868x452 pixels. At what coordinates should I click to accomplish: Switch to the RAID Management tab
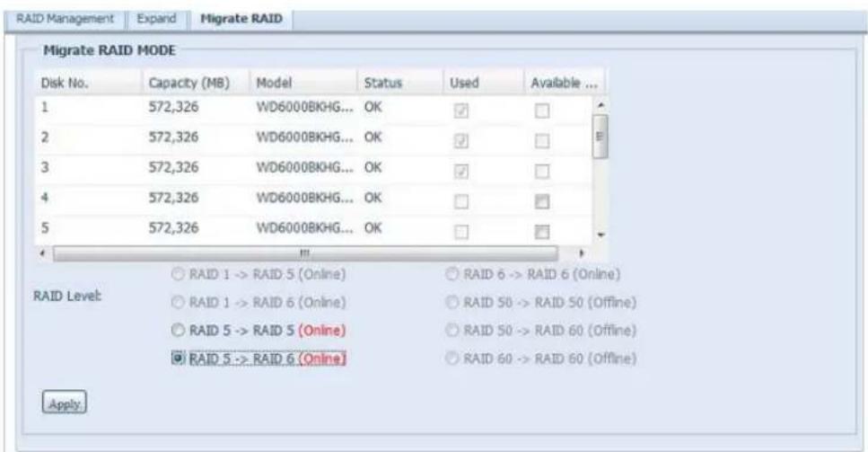coord(65,19)
